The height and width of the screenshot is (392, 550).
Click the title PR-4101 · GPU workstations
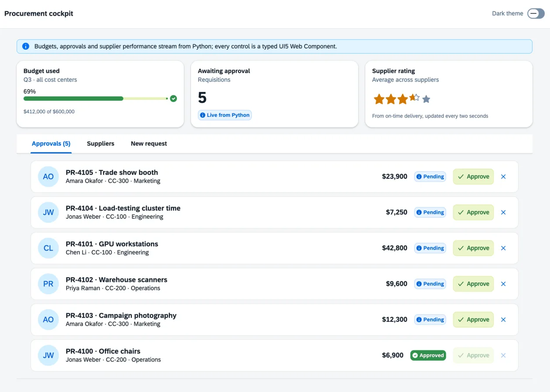112,244
